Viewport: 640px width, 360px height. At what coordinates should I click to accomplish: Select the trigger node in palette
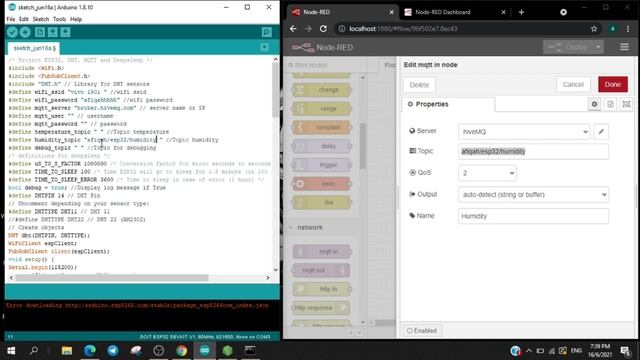pyautogui.click(x=322, y=165)
